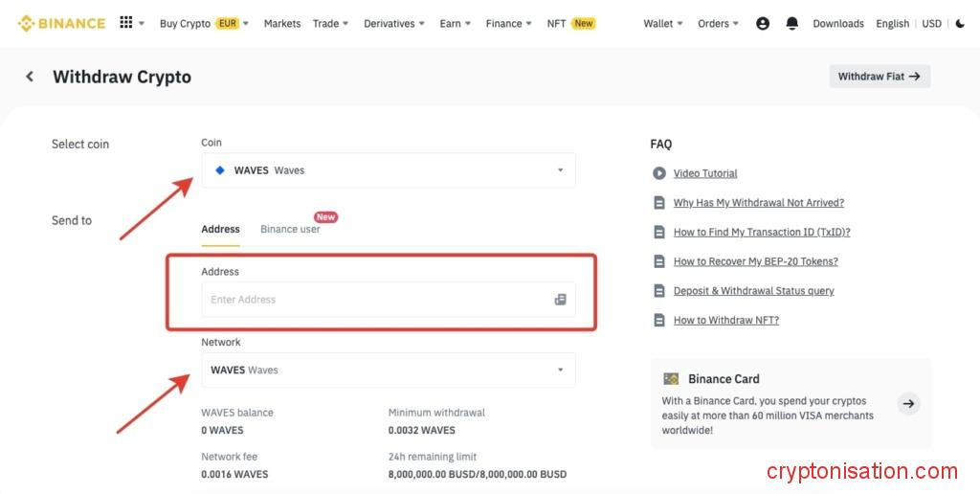Image resolution: width=980 pixels, height=494 pixels.
Task: Open the Wallet menu
Action: 662,23
